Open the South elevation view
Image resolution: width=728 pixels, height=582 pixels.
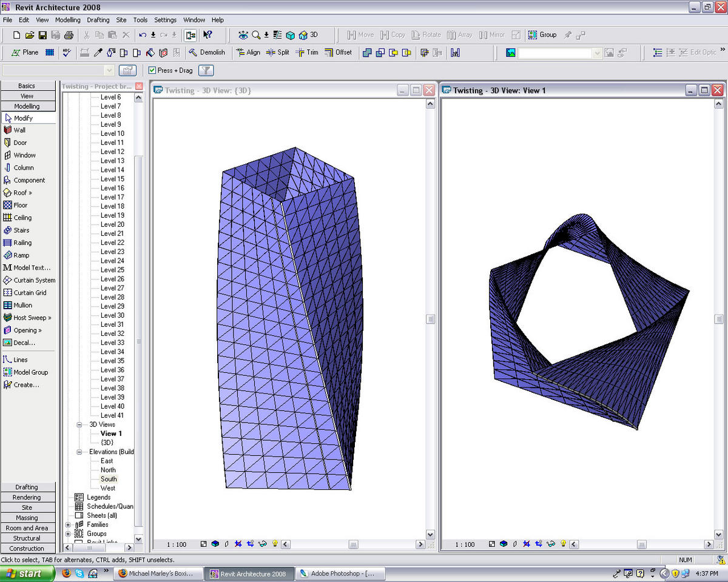pyautogui.click(x=109, y=479)
